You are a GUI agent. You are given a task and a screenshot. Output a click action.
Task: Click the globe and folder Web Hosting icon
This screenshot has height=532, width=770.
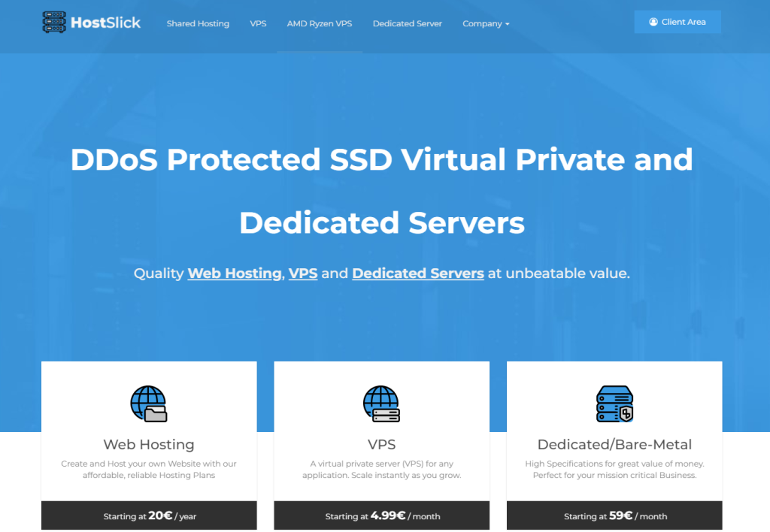tap(148, 404)
